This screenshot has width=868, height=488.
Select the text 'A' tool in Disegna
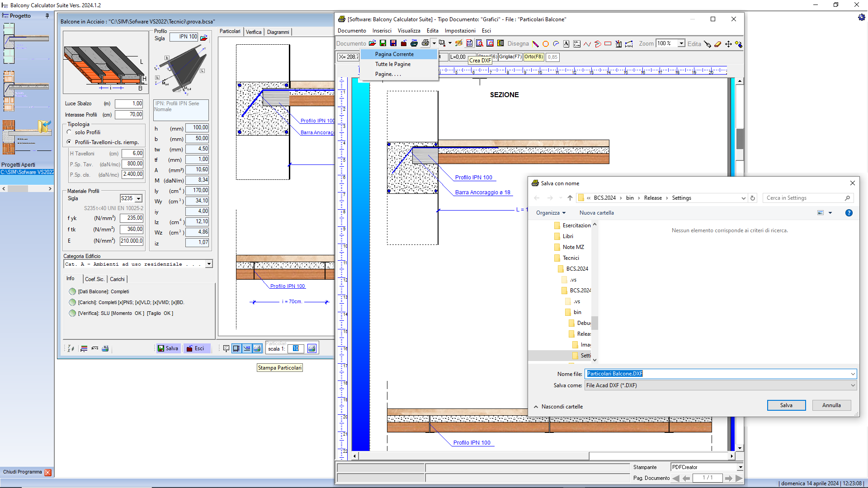point(566,44)
